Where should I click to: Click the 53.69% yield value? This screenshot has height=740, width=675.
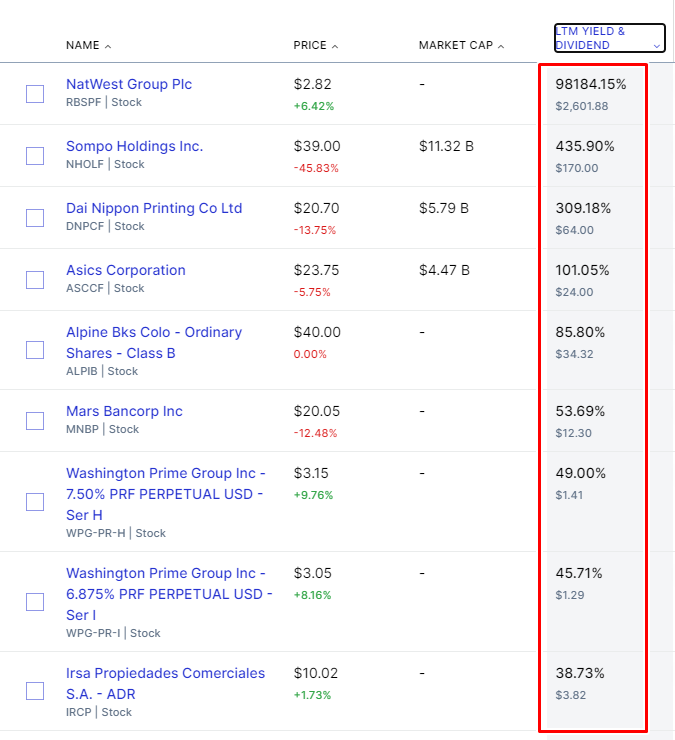580,411
